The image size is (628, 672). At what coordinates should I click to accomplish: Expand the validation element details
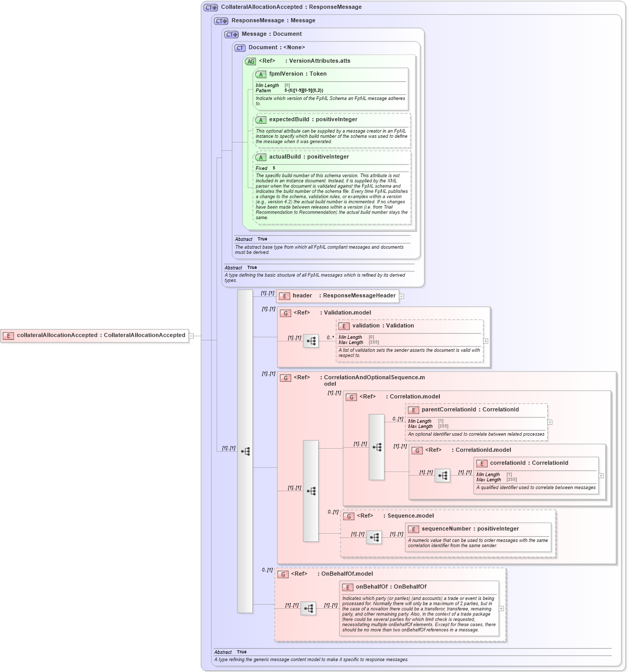click(x=485, y=340)
